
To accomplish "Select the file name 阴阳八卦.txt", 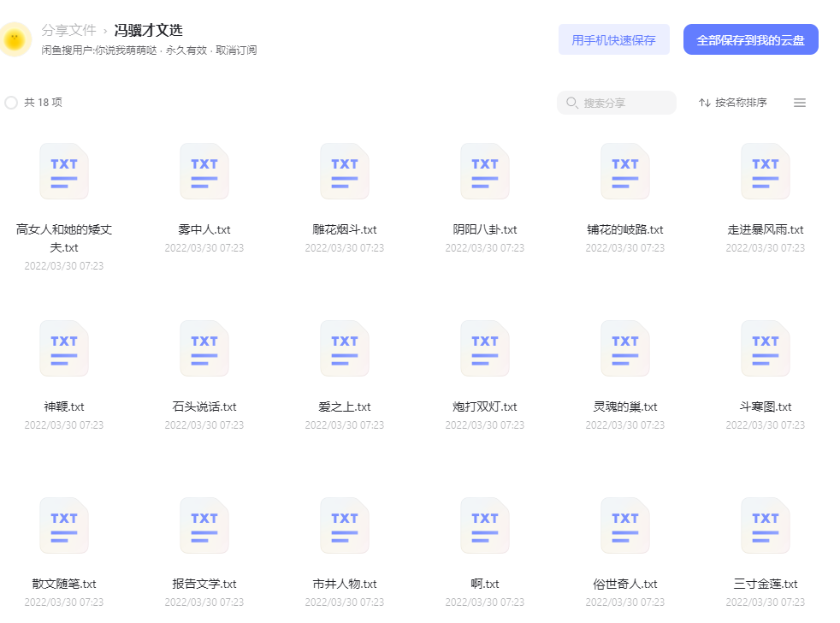I will pos(485,230).
